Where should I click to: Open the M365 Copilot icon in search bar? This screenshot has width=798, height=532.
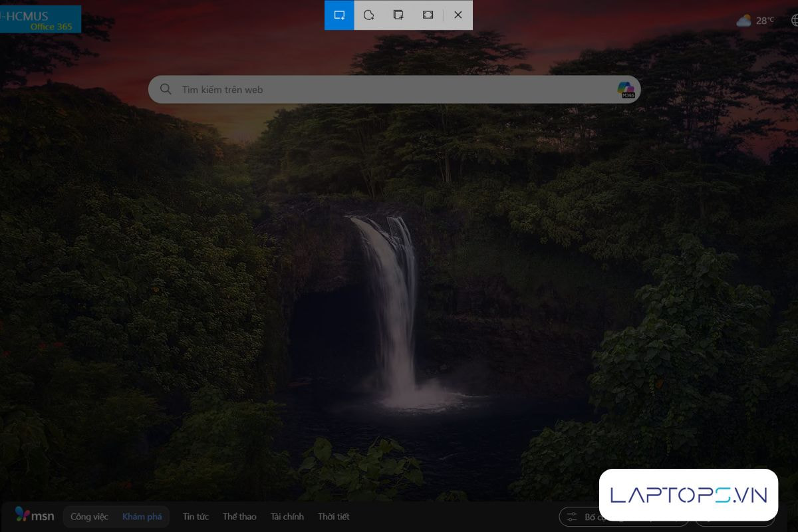tap(626, 90)
